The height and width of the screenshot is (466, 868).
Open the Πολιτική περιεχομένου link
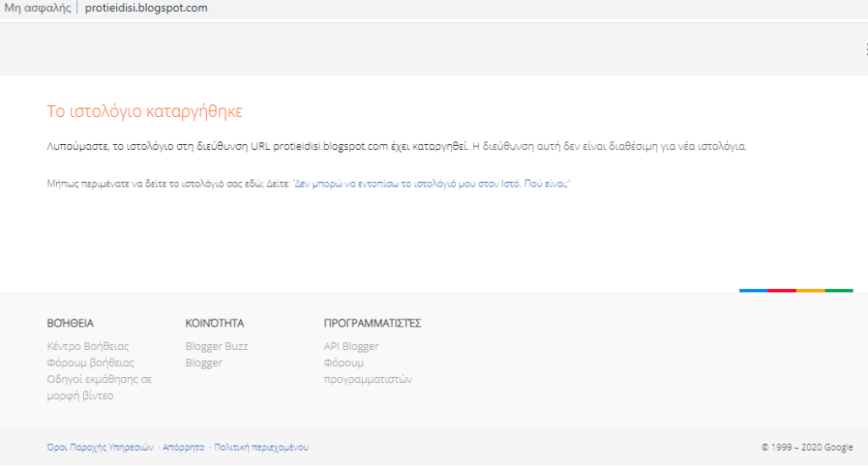pyautogui.click(x=261, y=447)
